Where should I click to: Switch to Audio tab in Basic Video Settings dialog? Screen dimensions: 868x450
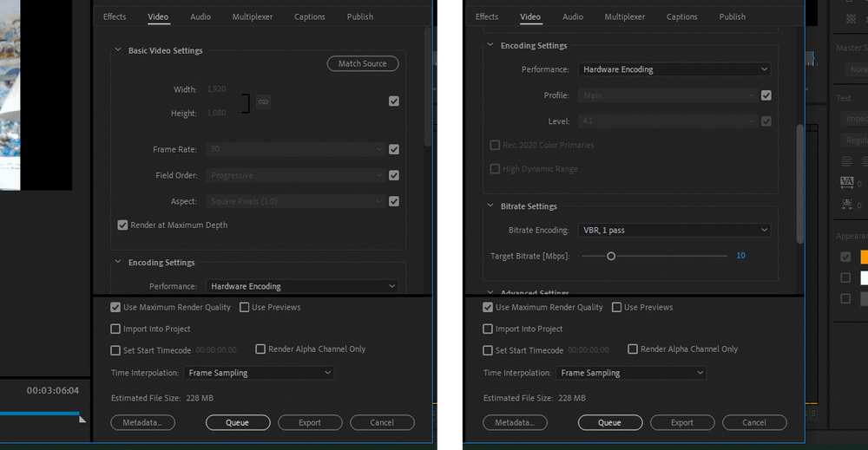pos(201,16)
